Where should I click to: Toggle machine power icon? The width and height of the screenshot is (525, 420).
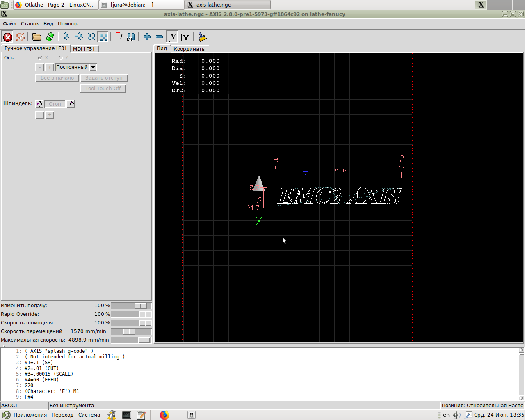[20, 37]
